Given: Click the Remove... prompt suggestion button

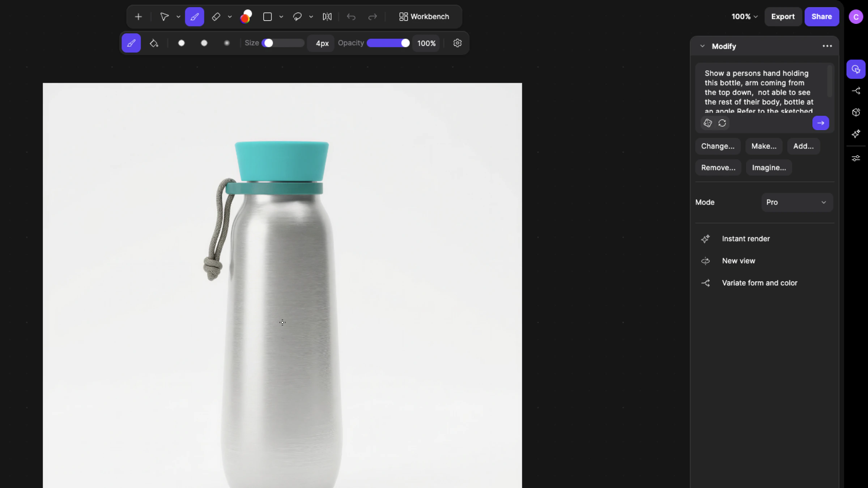Looking at the screenshot, I should click(x=718, y=168).
